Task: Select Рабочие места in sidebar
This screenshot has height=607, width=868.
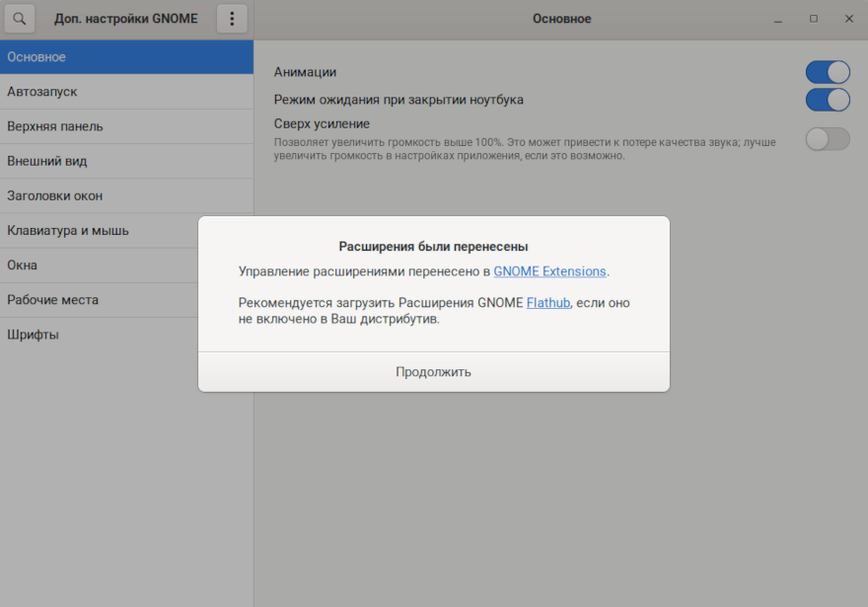Action: (x=99, y=300)
